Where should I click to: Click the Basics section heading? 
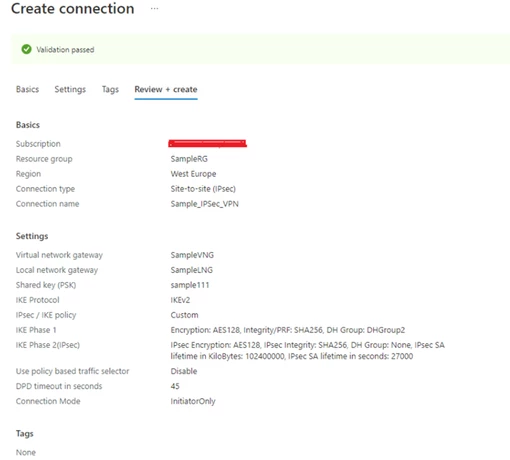click(28, 125)
